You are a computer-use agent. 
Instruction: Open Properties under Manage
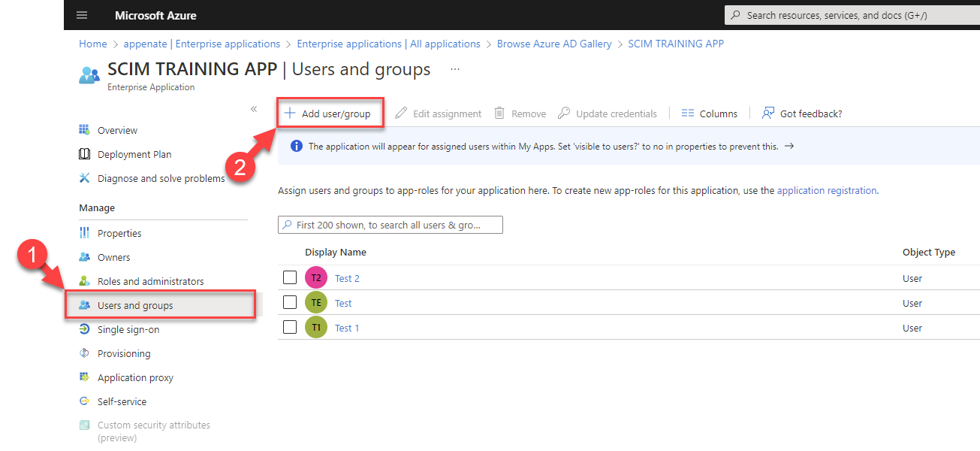pyautogui.click(x=119, y=233)
